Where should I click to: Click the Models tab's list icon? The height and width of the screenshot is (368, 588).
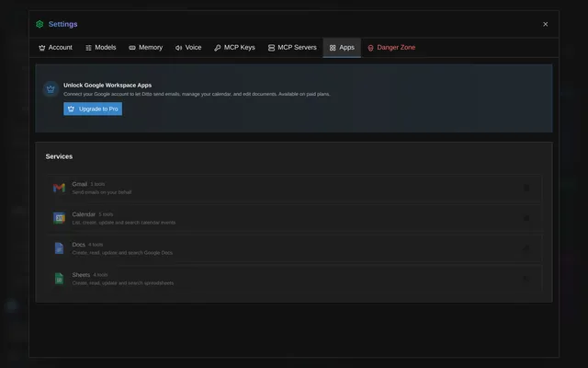pos(88,48)
